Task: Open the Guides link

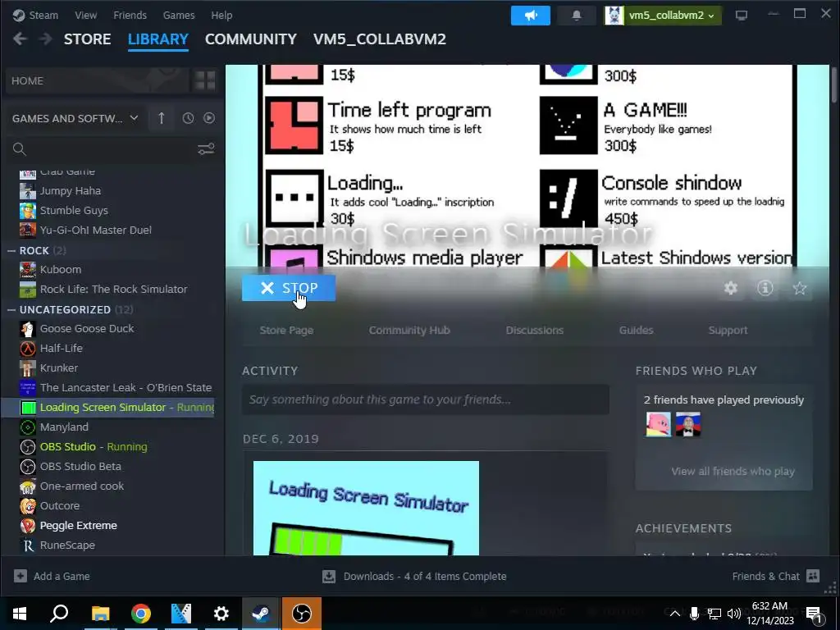Action: [636, 331]
